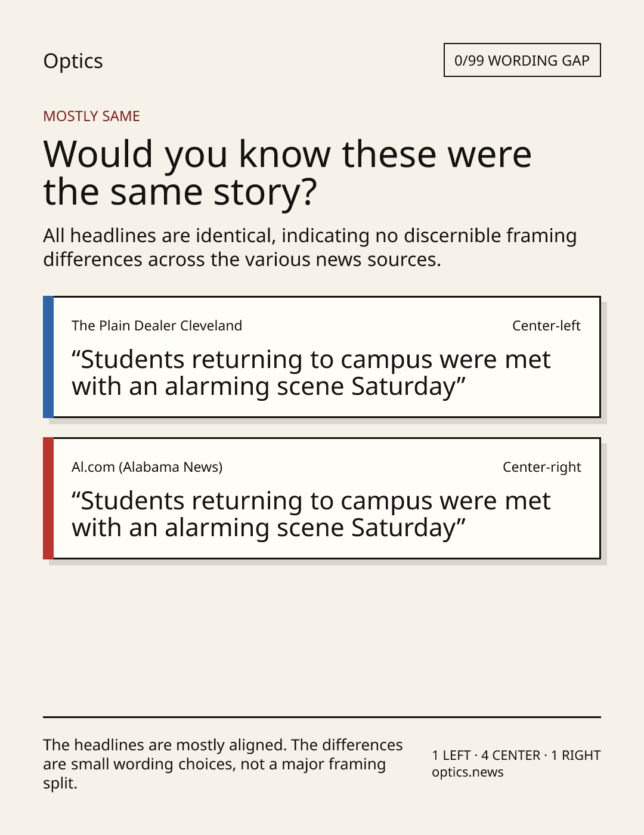Click the 0/99 WORDING GAP badge
The image size is (644, 835).
point(522,60)
